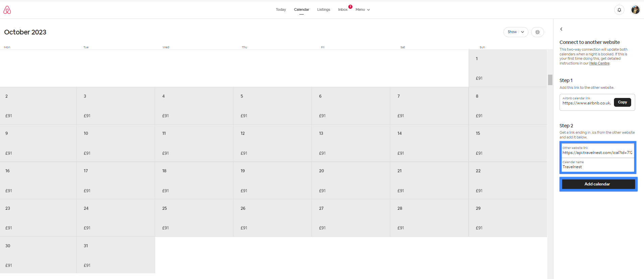
Task: Click the Airbnb calendar link field
Action: pyautogui.click(x=586, y=103)
